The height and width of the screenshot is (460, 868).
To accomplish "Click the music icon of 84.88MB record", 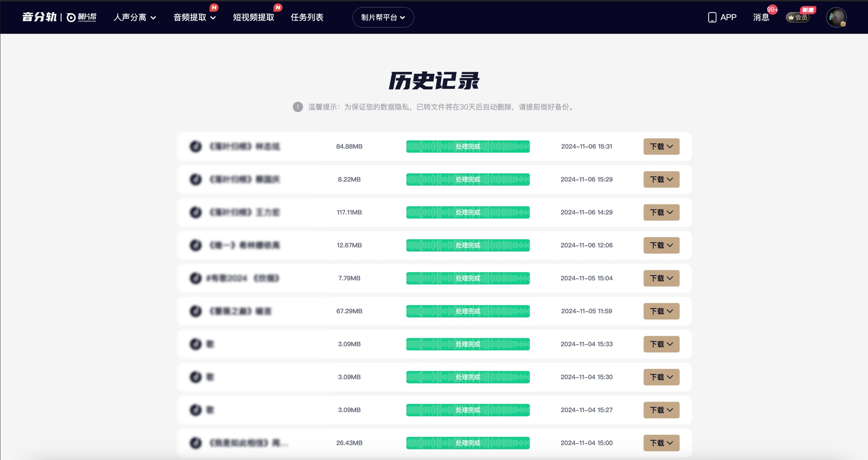I will point(195,146).
